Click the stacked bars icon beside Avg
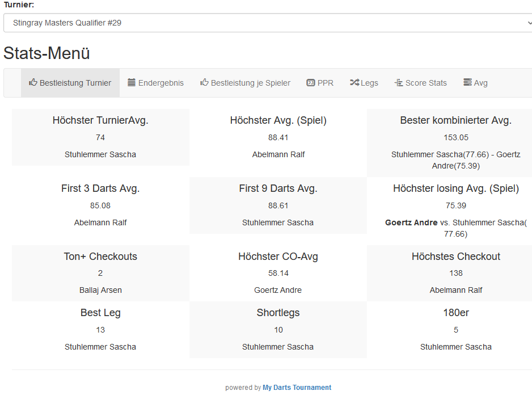 (467, 83)
